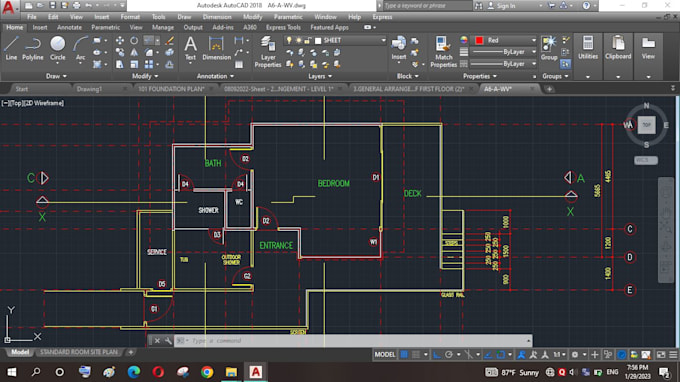Open the Red object color dropdown
Screen dimensions: 680x382
pyautogui.click(x=533, y=40)
